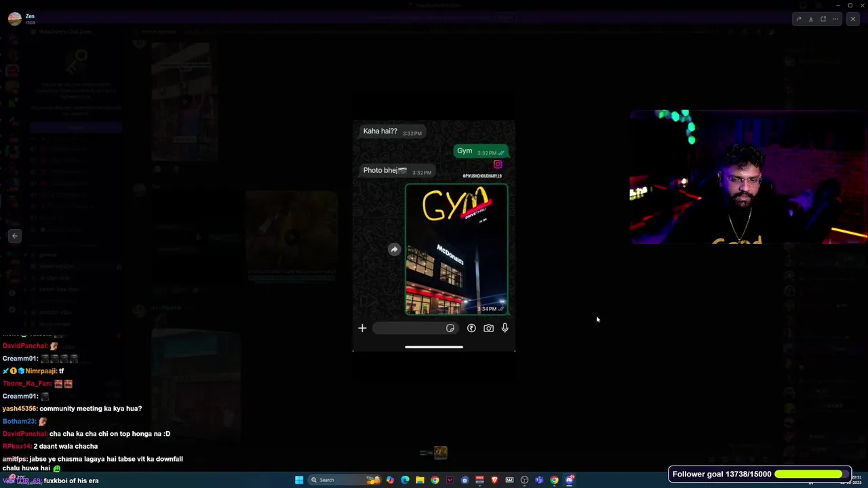Select the dimmed first thumbnail in the bottom strip

point(427,452)
